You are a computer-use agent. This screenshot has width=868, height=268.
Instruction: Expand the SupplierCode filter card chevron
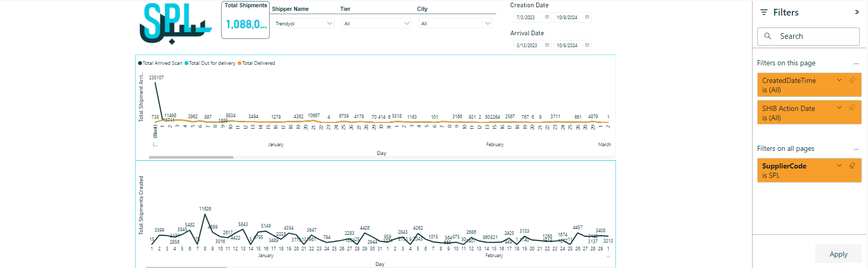pos(839,166)
